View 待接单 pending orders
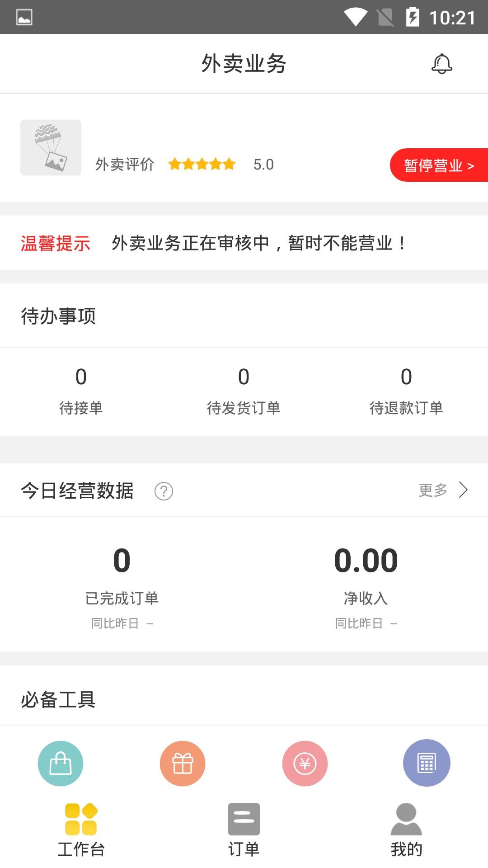The image size is (488, 868). [x=81, y=391]
